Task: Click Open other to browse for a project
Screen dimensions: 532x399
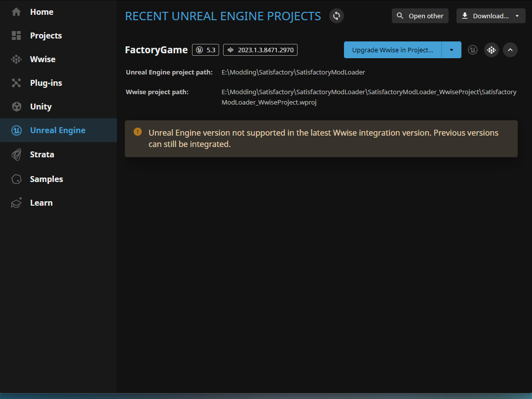Action: 420,16
